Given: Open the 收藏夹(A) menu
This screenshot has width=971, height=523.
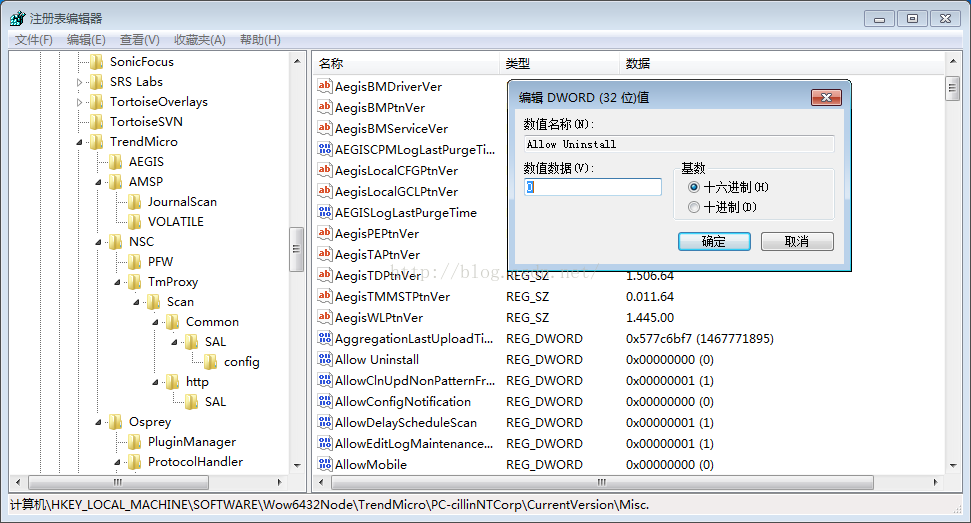Looking at the screenshot, I should [199, 40].
